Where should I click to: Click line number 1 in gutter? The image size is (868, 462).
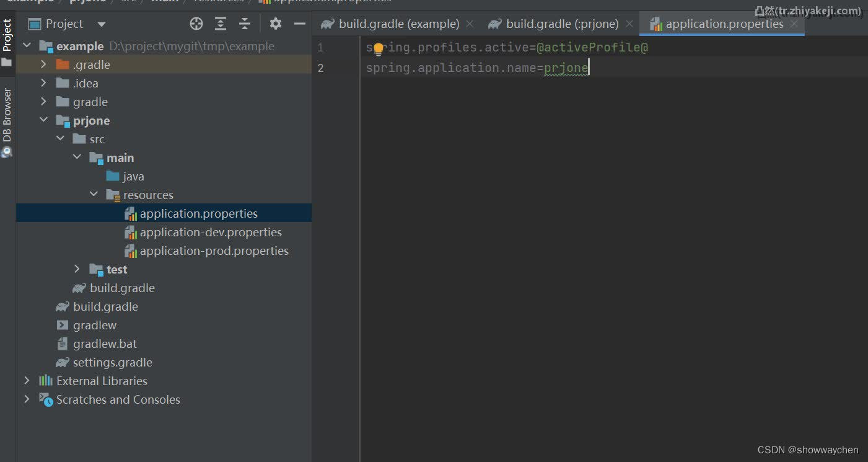point(321,48)
